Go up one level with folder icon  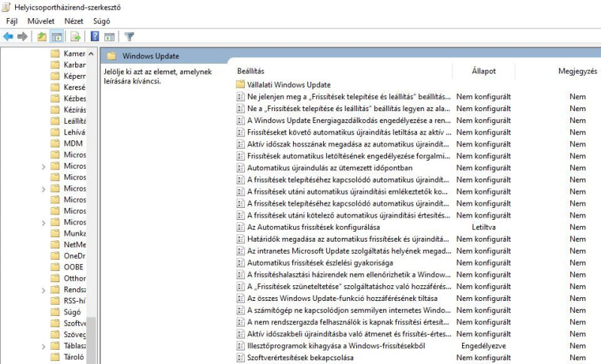pos(42,37)
